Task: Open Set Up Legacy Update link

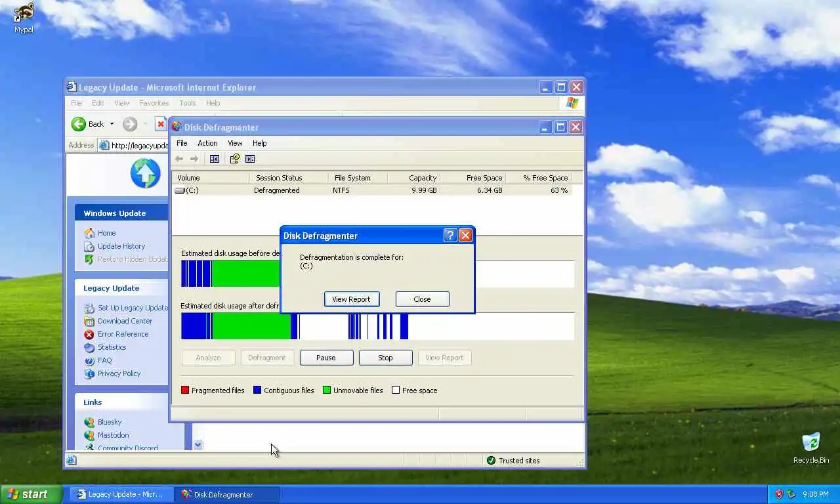Action: coord(133,308)
